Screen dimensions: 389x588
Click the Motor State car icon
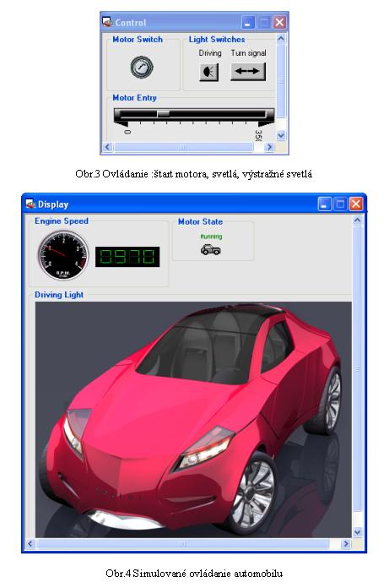(x=211, y=249)
